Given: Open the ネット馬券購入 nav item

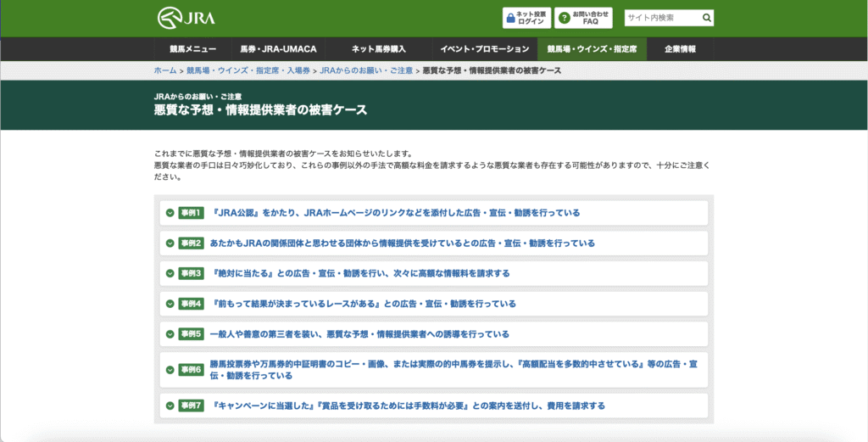Looking at the screenshot, I should coord(379,49).
